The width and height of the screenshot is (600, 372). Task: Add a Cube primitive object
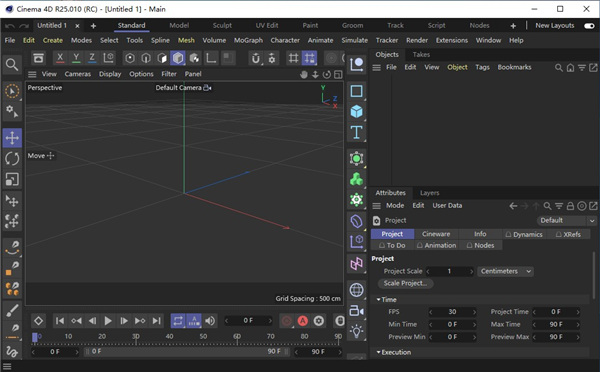point(356,112)
